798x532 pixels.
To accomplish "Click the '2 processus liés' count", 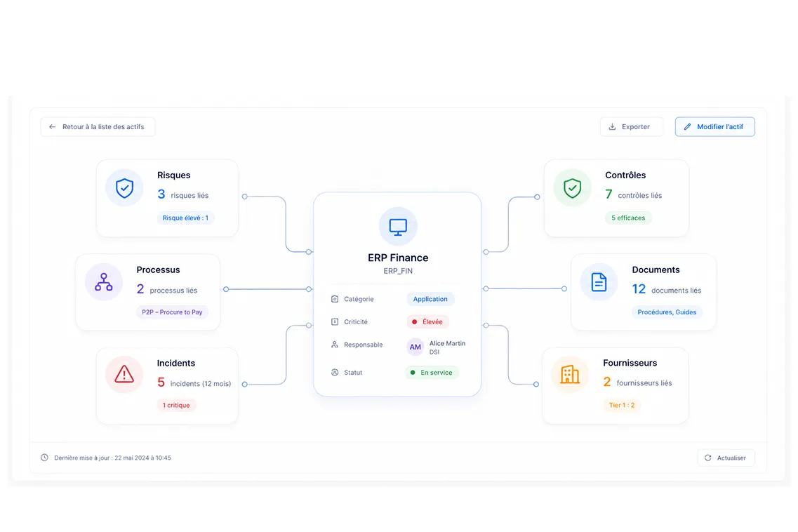I will click(x=166, y=290).
